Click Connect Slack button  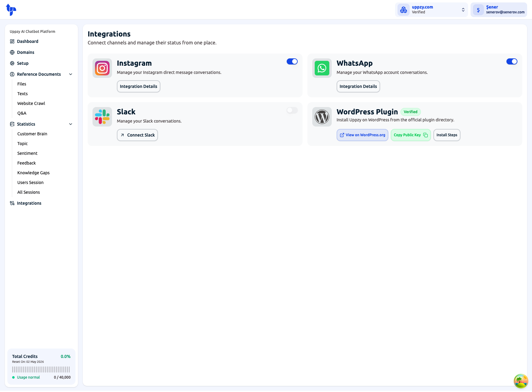click(137, 135)
